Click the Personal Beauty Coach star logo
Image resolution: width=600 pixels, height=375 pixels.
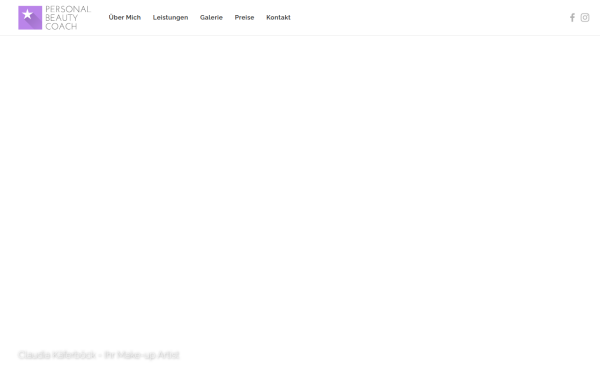click(54, 18)
